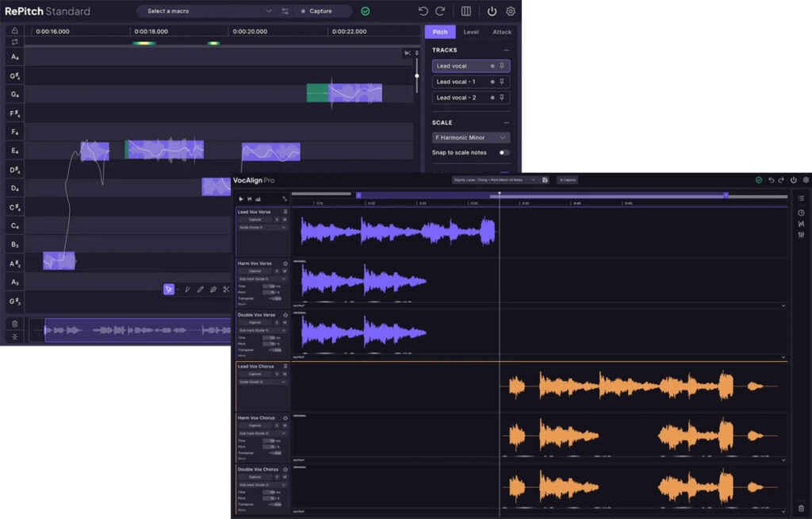
Task: Toggle power on Double Vox Verse track
Action: point(285,315)
